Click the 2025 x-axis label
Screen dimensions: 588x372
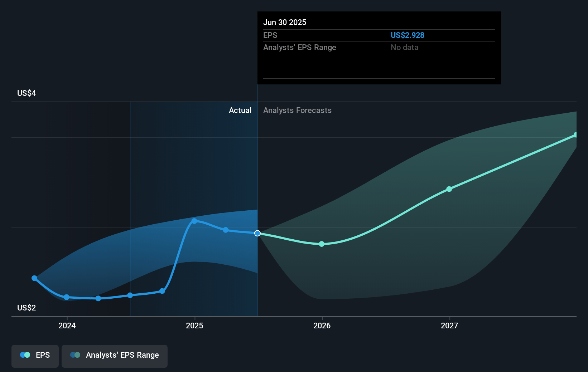coord(194,325)
